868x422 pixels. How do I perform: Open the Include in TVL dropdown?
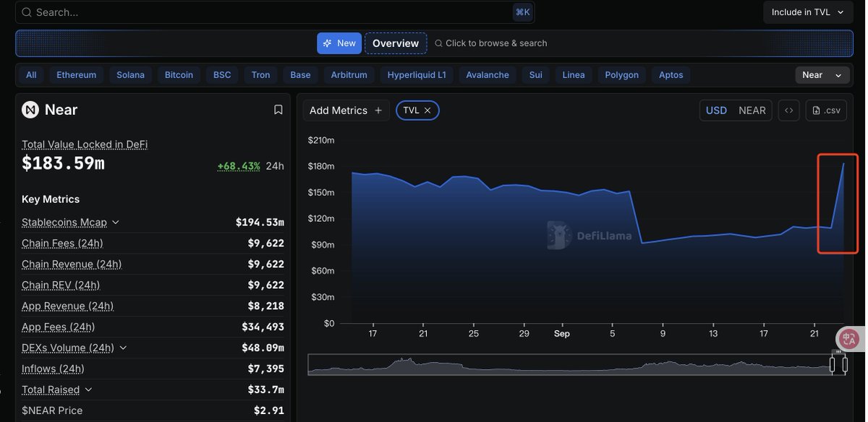808,12
